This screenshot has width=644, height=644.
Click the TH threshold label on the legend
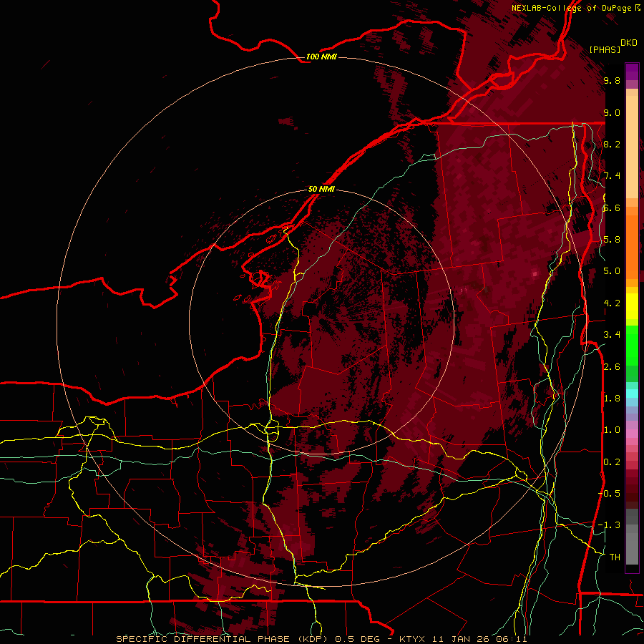point(615,557)
